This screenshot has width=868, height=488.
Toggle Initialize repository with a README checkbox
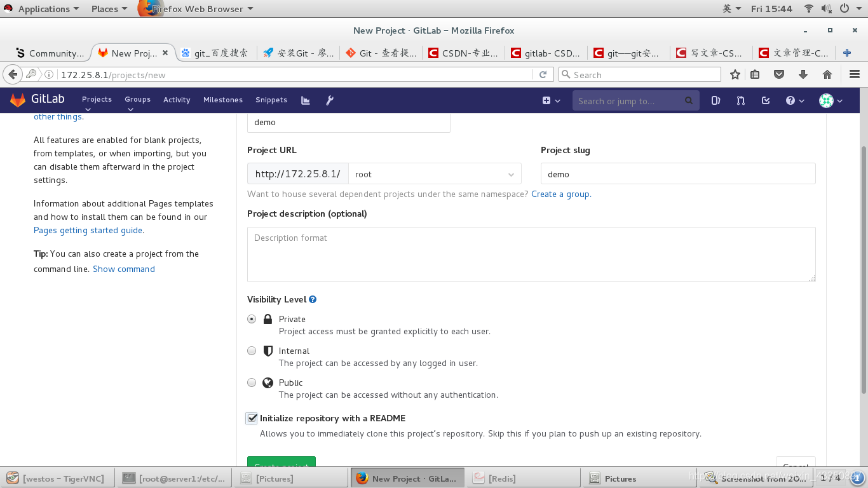pos(252,418)
